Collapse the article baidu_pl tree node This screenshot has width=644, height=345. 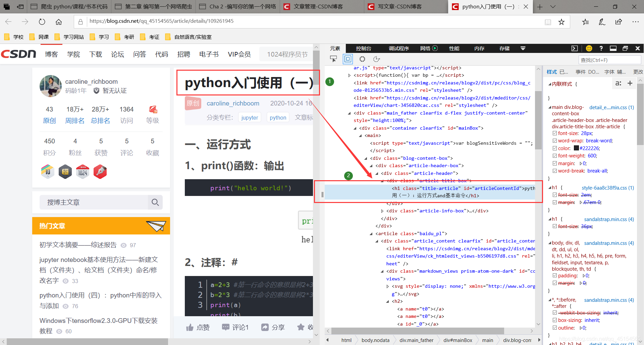(x=371, y=234)
